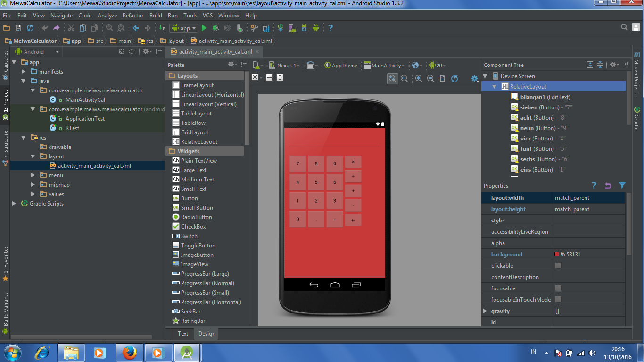Switch to the Text tab of the editor
This screenshot has height=362, width=644.
[182, 334]
